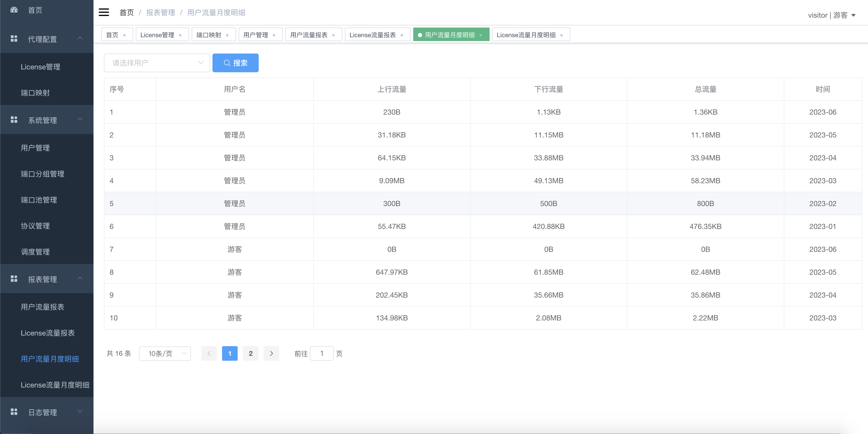Select page 1 in pagination
868x434 pixels.
230,353
